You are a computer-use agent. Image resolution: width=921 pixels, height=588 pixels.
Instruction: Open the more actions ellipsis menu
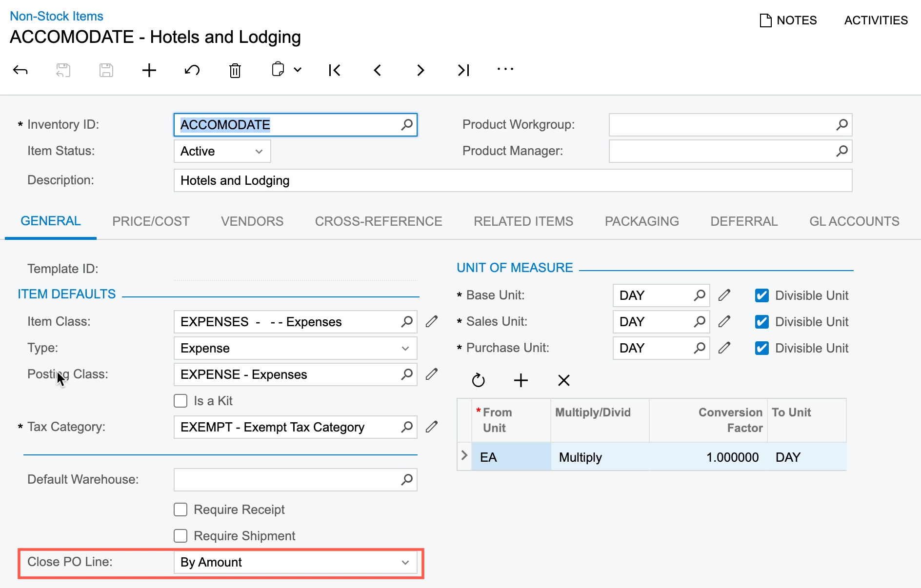click(505, 70)
